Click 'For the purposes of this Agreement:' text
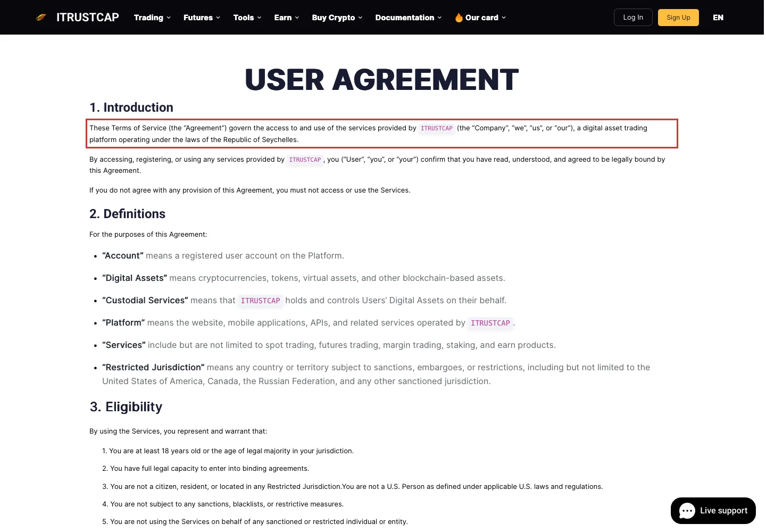 pyautogui.click(x=148, y=235)
